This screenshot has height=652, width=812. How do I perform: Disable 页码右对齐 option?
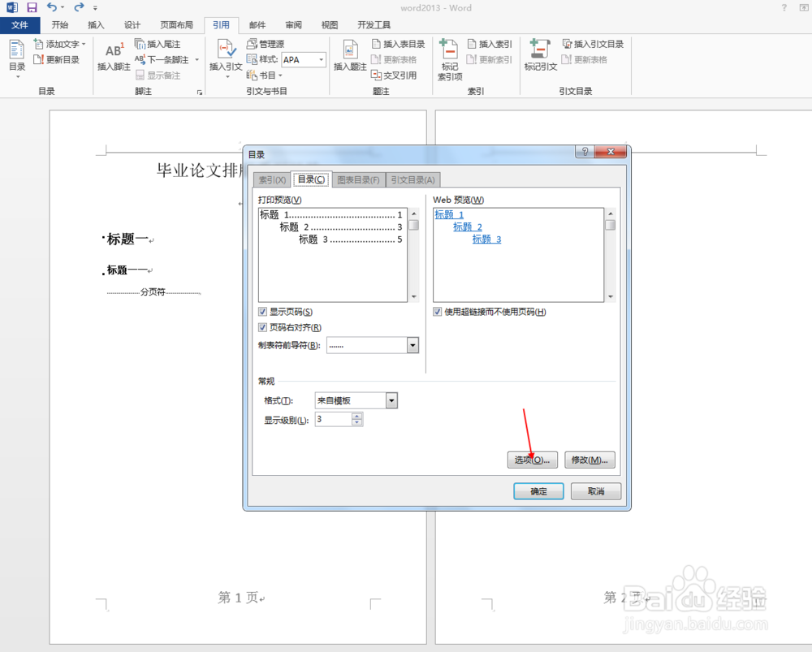coord(261,328)
